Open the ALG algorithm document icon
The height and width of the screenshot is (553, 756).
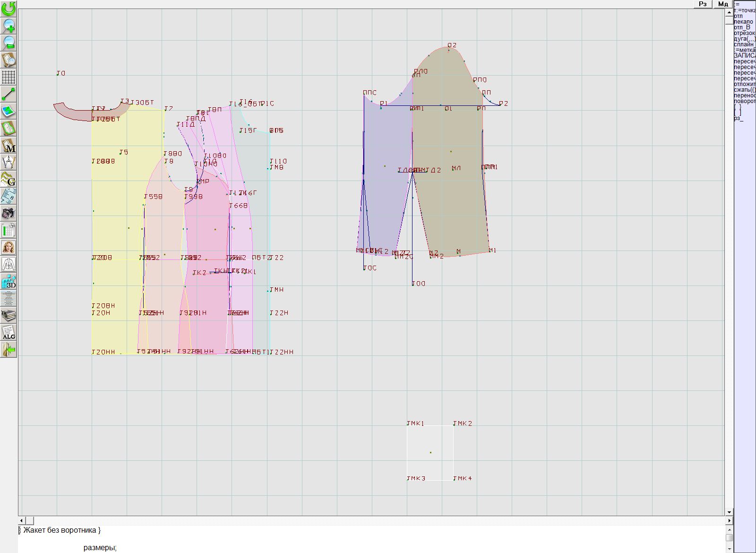(9, 333)
